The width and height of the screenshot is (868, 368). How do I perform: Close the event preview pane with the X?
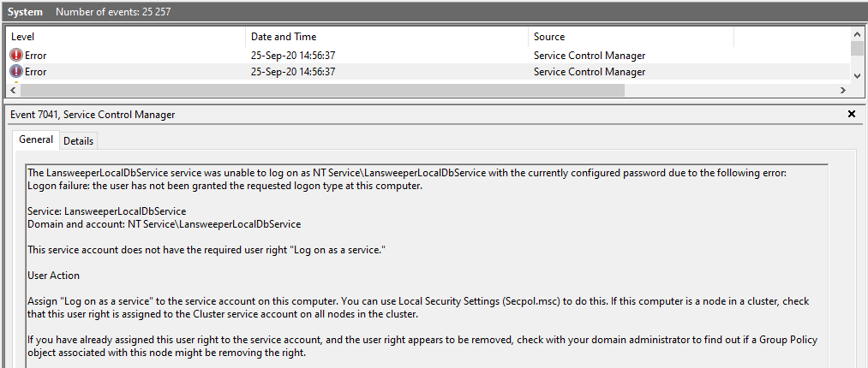click(x=852, y=114)
